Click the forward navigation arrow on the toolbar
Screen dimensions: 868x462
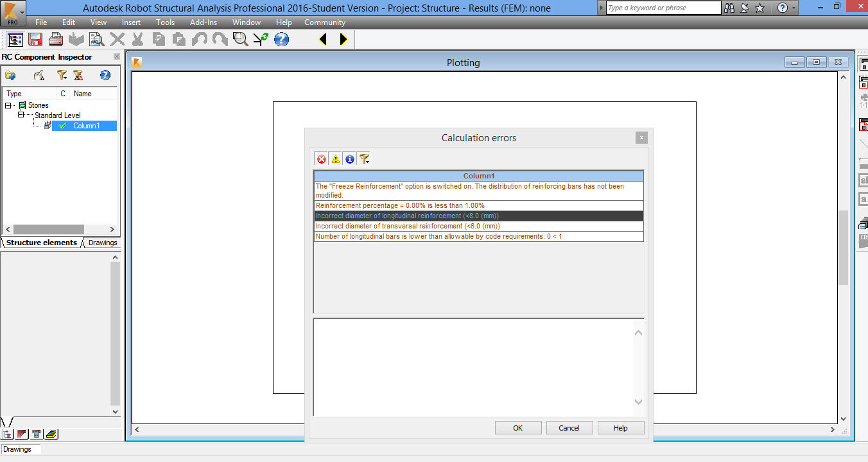[343, 39]
